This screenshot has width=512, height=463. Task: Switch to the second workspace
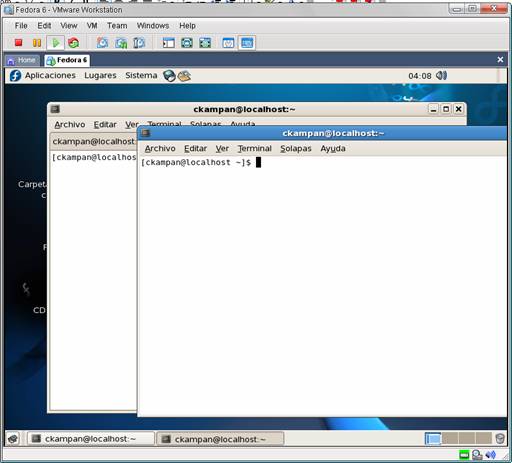[450, 438]
